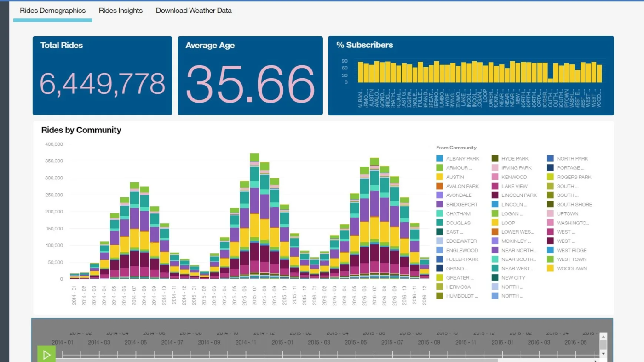Click the Loop legend swatch
Image resolution: width=644 pixels, height=362 pixels.
pos(495,223)
